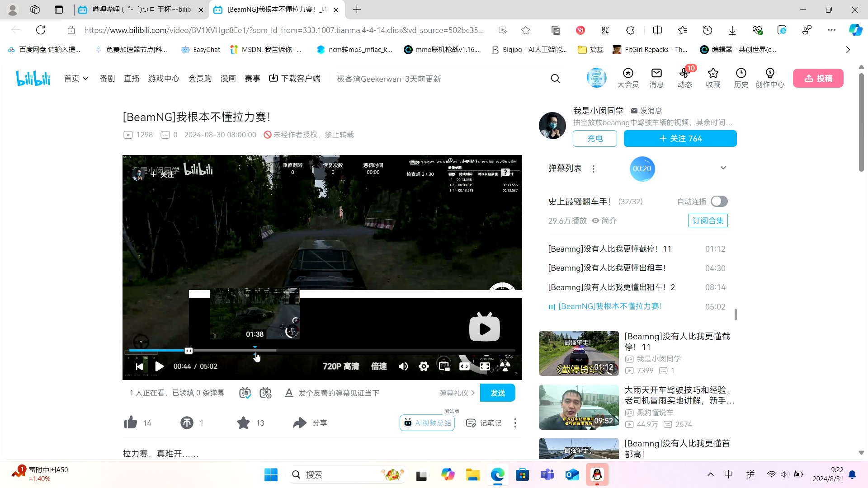
Task: Open more actions three-dot menu under video
Action: tap(515, 423)
